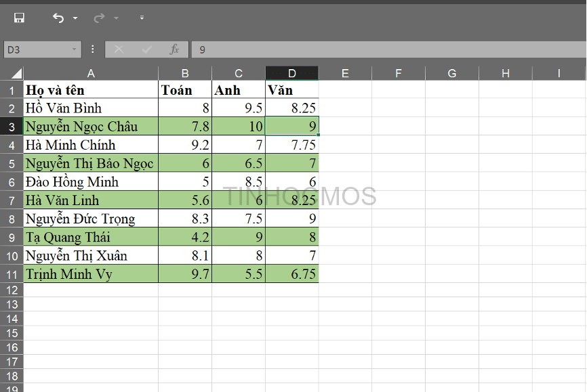Select the cell with Trịnh Minh Vy
The width and height of the screenshot is (587, 392).
tap(91, 274)
